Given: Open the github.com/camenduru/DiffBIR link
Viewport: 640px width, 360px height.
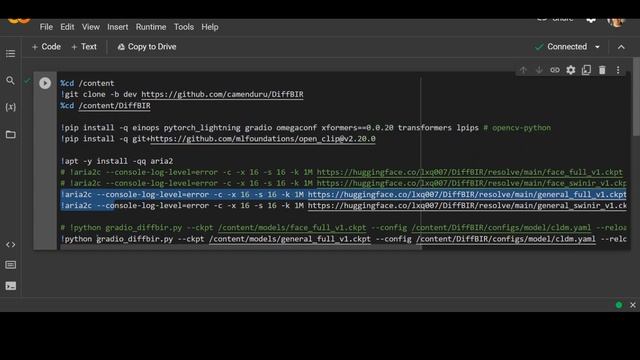Looking at the screenshot, I should (x=222, y=94).
